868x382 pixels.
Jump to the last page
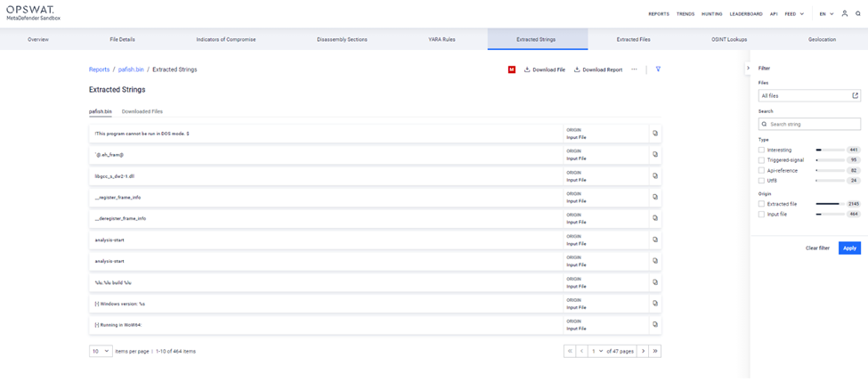pyautogui.click(x=655, y=351)
